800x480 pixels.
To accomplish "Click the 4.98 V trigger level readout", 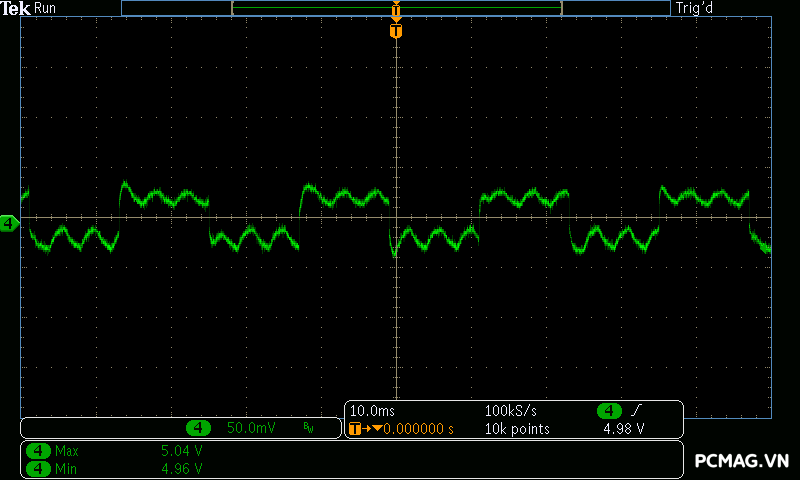I will click(x=623, y=429).
